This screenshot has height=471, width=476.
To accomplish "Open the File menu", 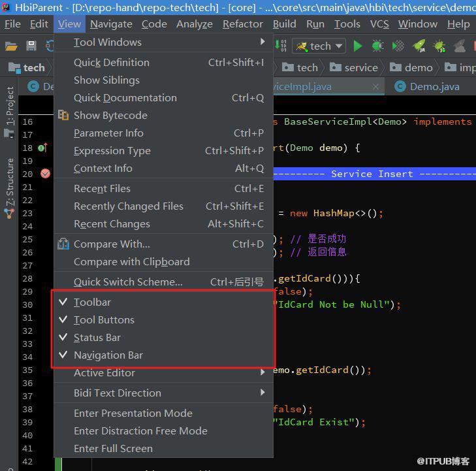I will tap(12, 24).
